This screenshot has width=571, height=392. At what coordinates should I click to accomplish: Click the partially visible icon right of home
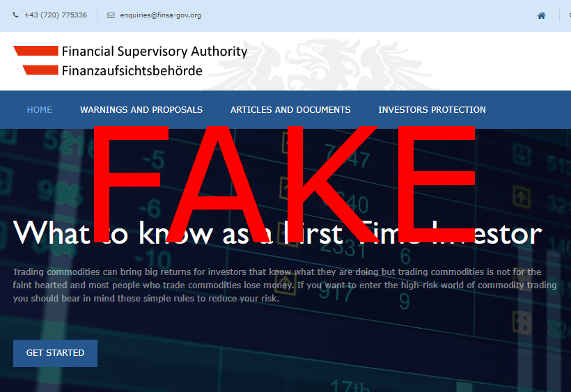(x=570, y=15)
